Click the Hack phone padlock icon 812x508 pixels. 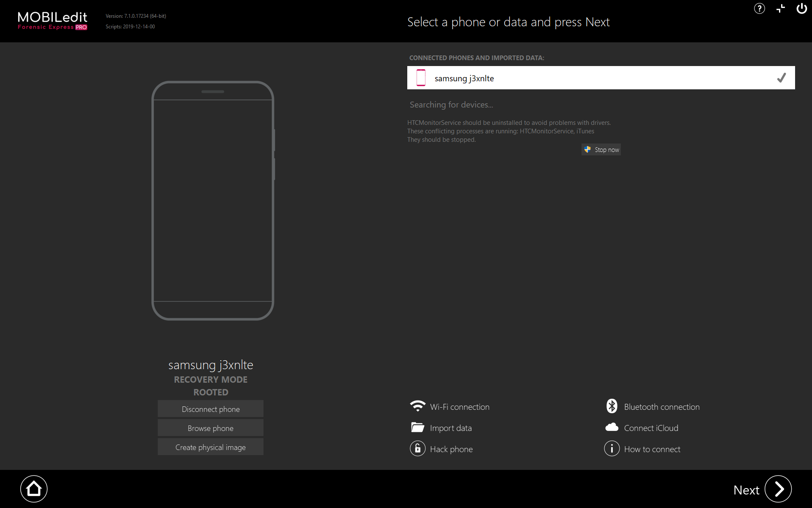(x=417, y=449)
